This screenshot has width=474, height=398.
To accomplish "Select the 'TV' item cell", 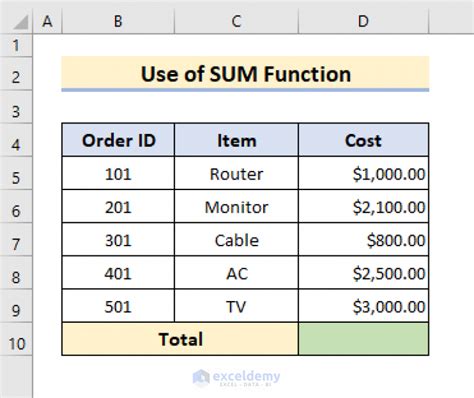I will 236,306.
